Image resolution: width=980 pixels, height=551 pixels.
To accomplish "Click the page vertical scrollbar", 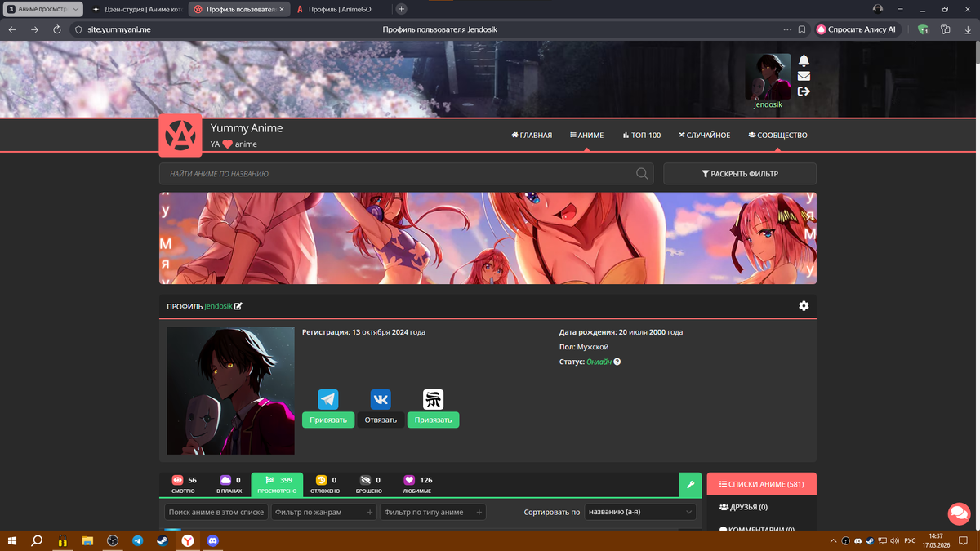I will 977,53.
